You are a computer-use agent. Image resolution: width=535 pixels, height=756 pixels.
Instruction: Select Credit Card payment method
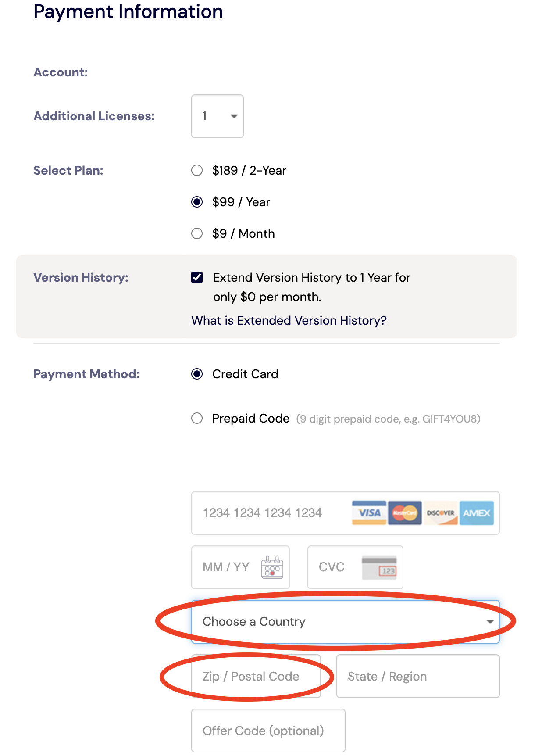pos(197,374)
